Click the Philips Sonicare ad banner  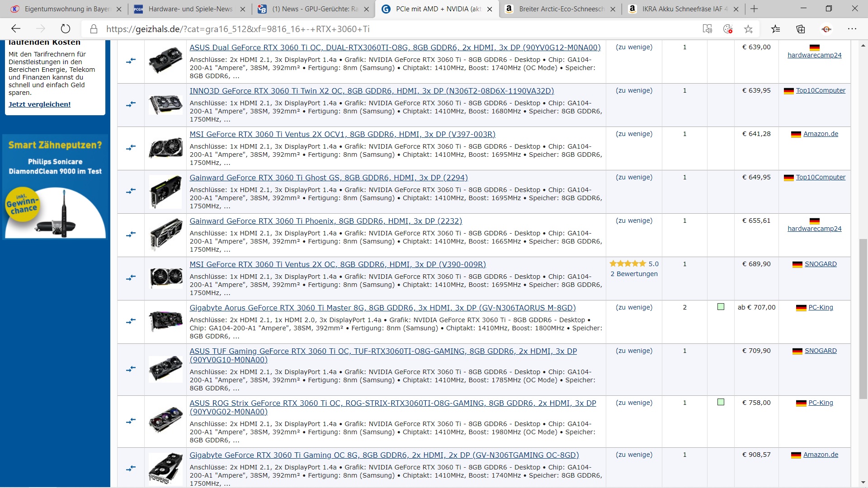(55, 186)
